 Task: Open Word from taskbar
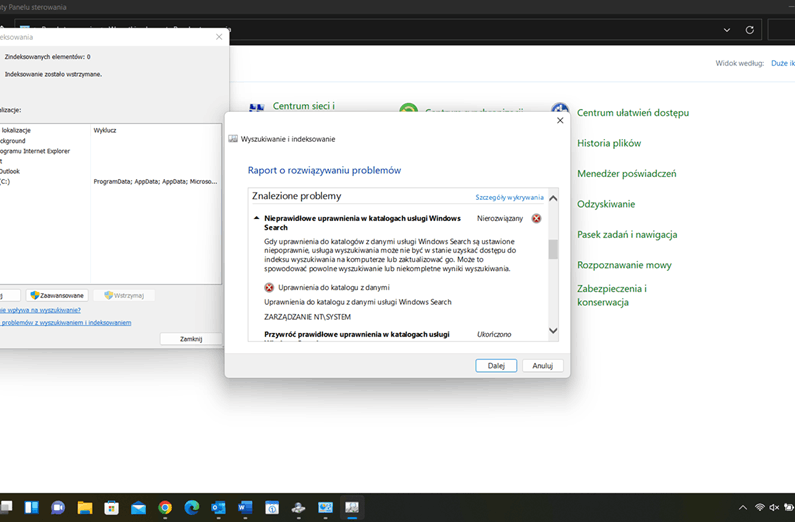click(x=245, y=507)
